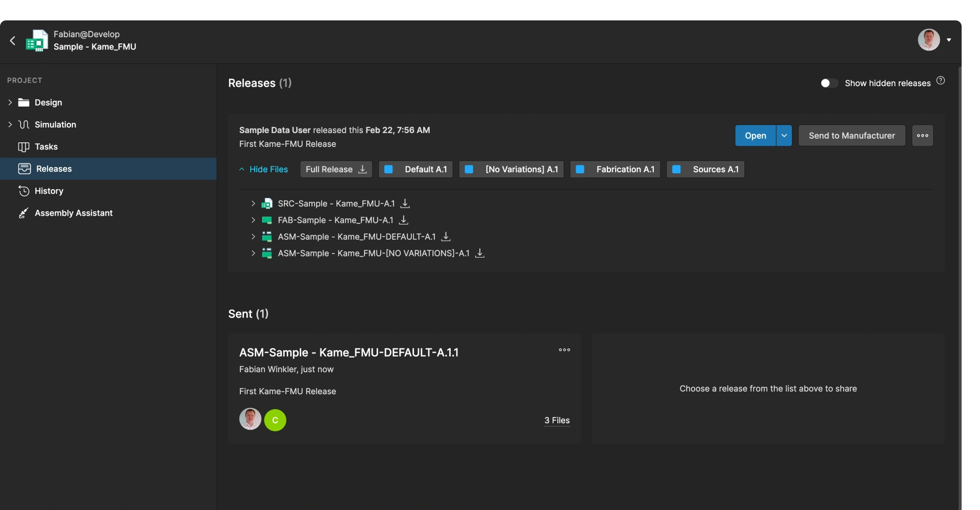Expand FAB-Sample - Kame_FMU-A.1 row
The height and width of the screenshot is (510, 980).
(253, 220)
